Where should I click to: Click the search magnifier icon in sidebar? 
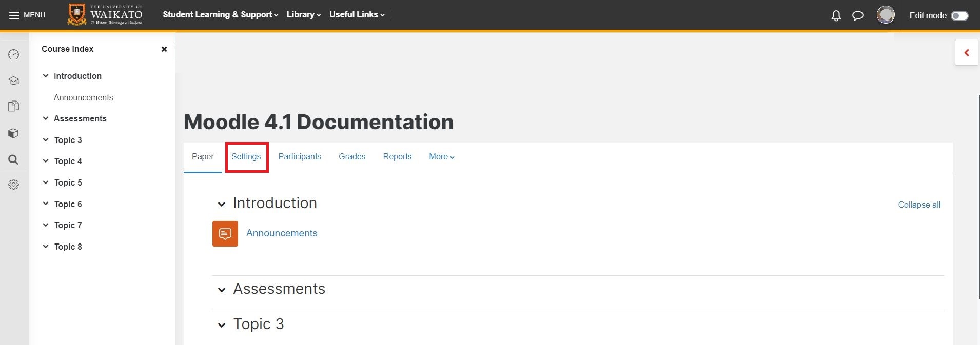[14, 160]
